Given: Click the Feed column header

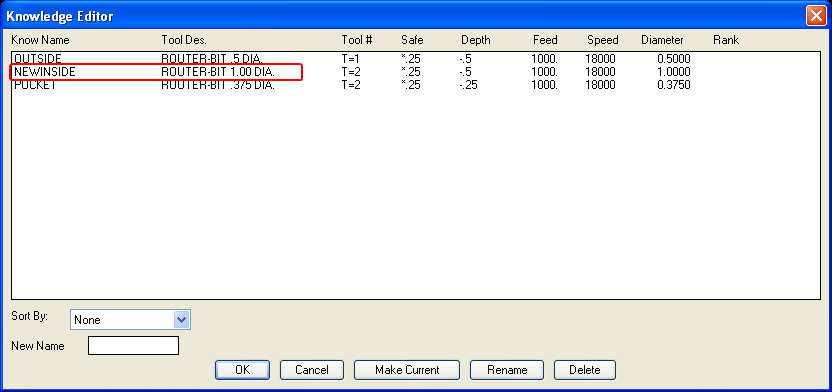Looking at the screenshot, I should pos(545,40).
